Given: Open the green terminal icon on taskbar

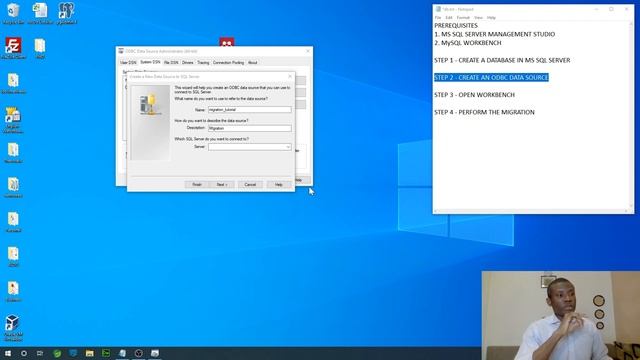Looking at the screenshot, I should point(106,353).
